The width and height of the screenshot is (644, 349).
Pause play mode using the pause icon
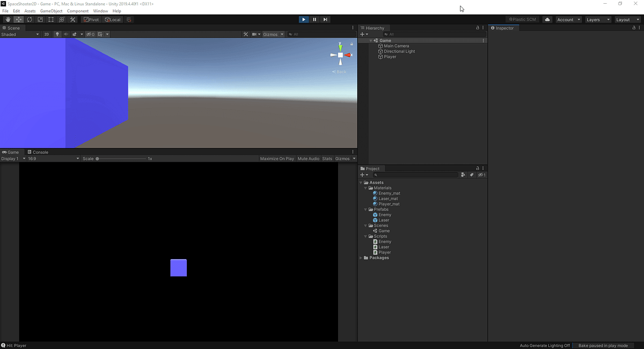coord(314,19)
